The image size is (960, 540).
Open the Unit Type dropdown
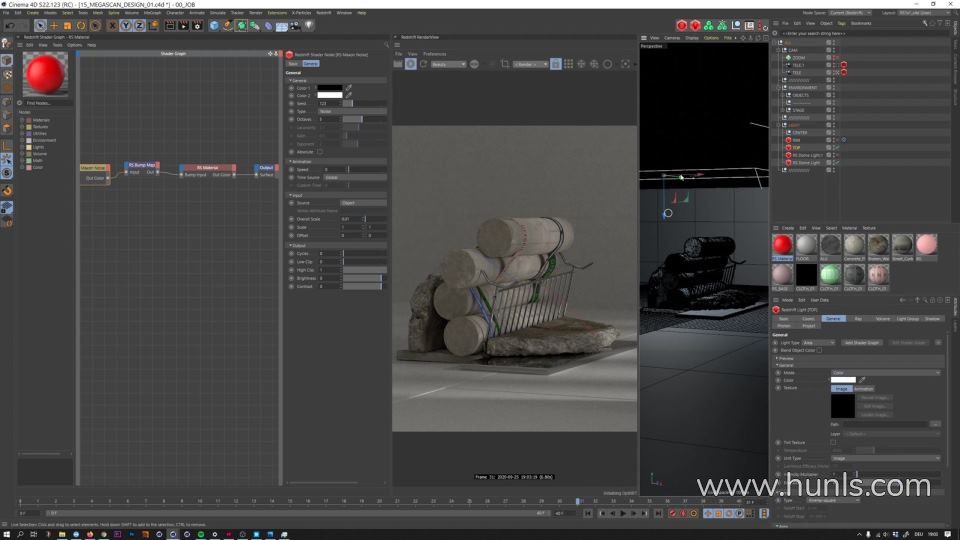pos(885,459)
